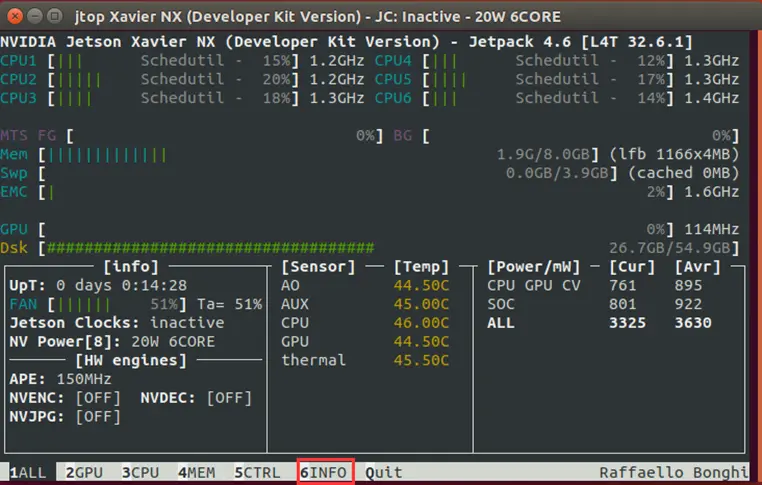This screenshot has width=762, height=485.
Task: Click the CPU3 label
Action: (x=18, y=98)
